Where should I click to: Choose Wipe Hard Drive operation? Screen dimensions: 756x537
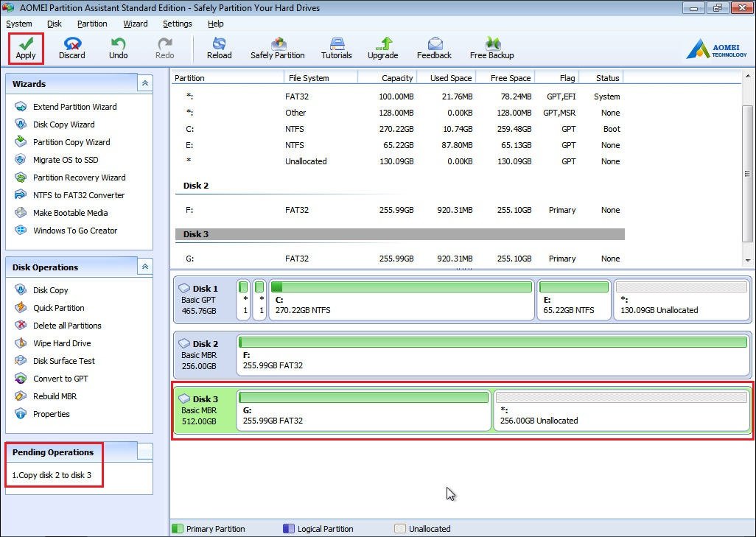62,343
